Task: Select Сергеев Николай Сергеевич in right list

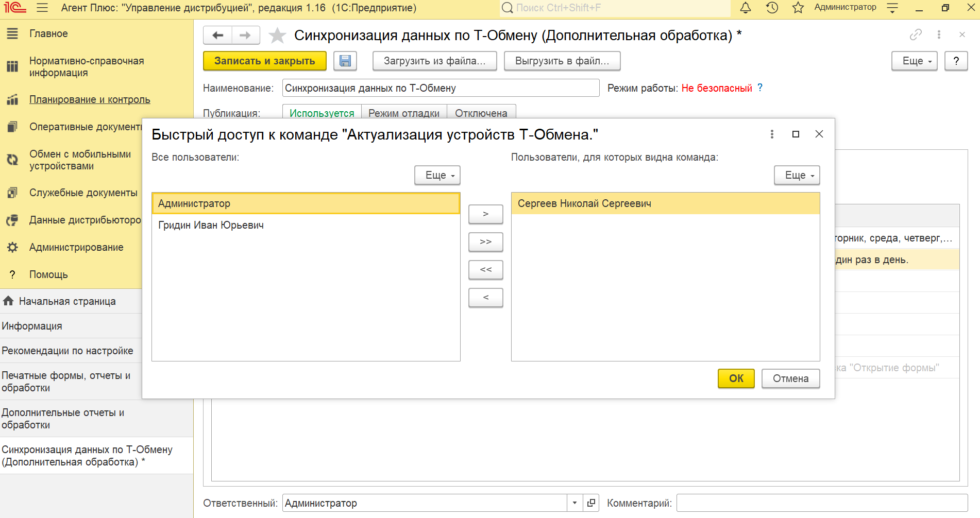Action: point(666,203)
